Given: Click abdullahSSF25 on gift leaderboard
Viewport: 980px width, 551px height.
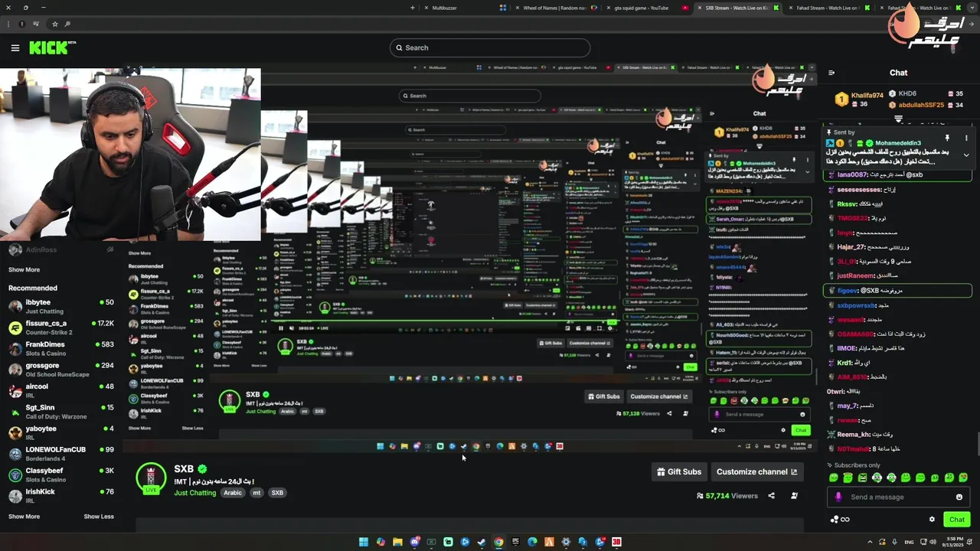Looking at the screenshot, I should (x=921, y=105).
